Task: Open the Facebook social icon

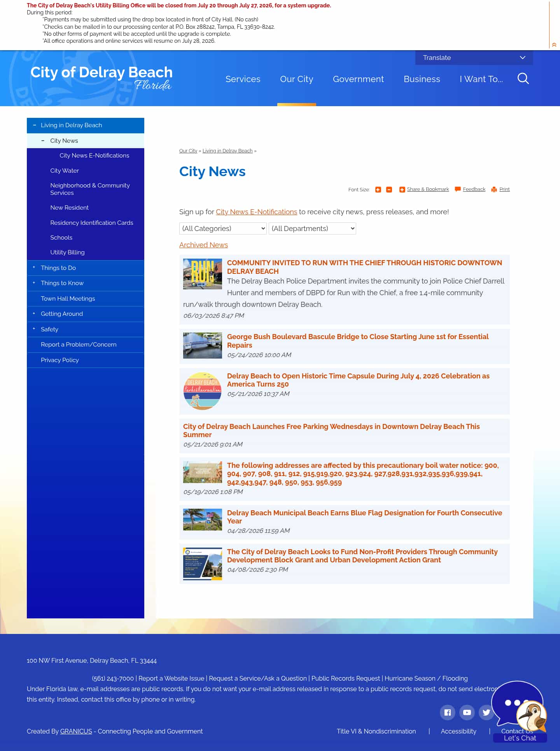Action: click(448, 712)
